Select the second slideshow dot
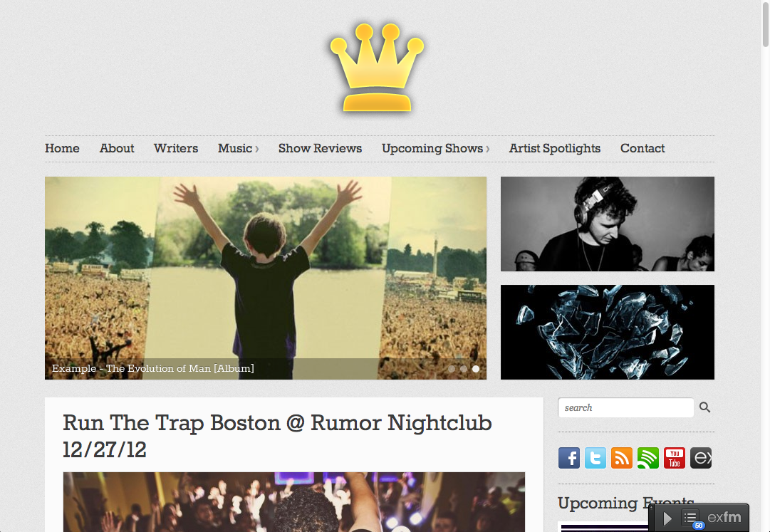This screenshot has height=532, width=770. (x=464, y=369)
